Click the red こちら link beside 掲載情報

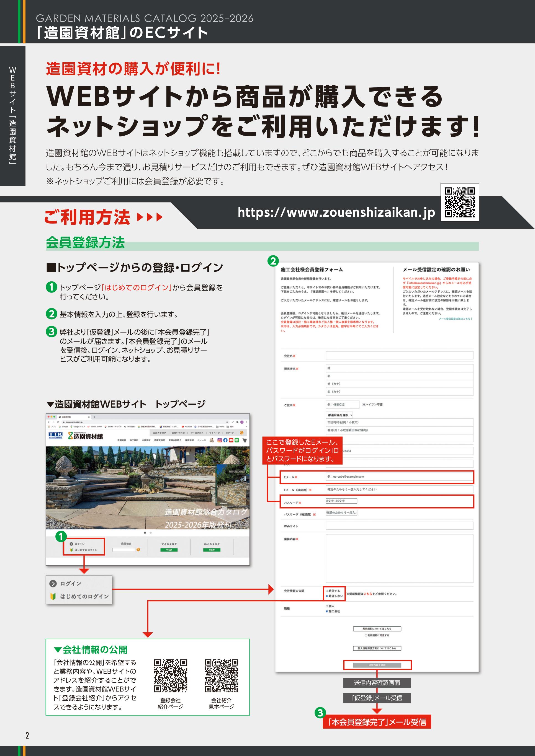368,594
